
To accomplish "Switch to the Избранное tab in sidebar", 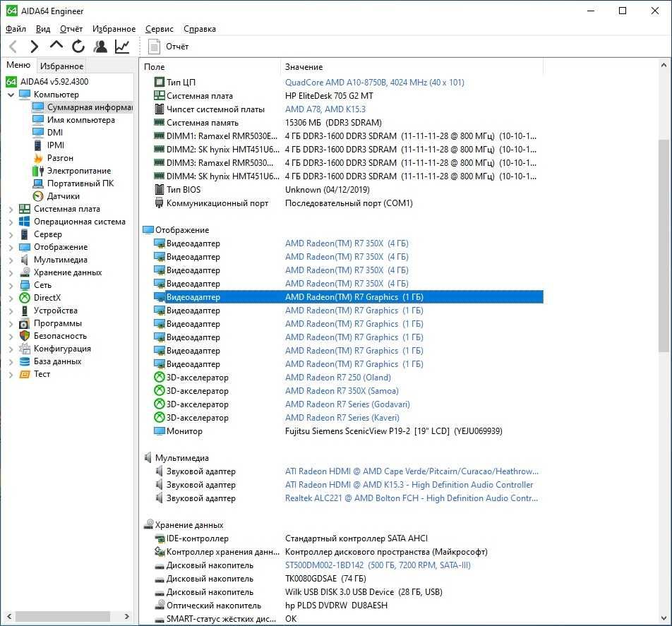I will 61,66.
